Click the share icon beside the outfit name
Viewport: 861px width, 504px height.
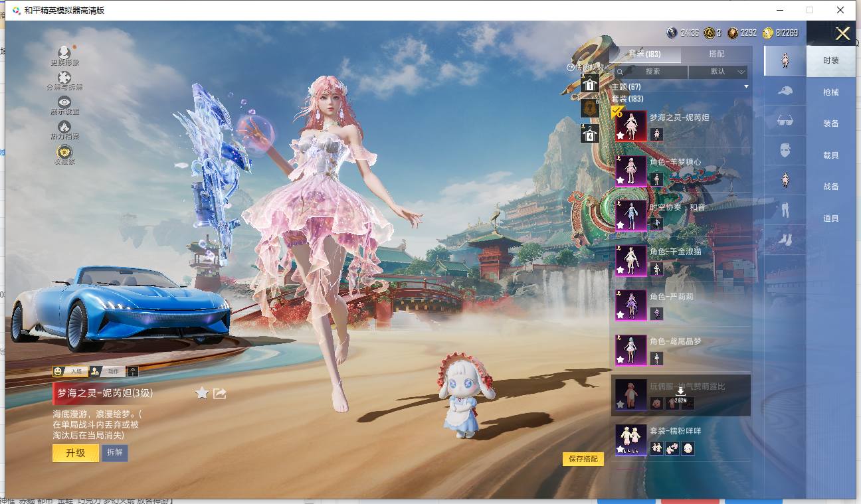(x=220, y=393)
